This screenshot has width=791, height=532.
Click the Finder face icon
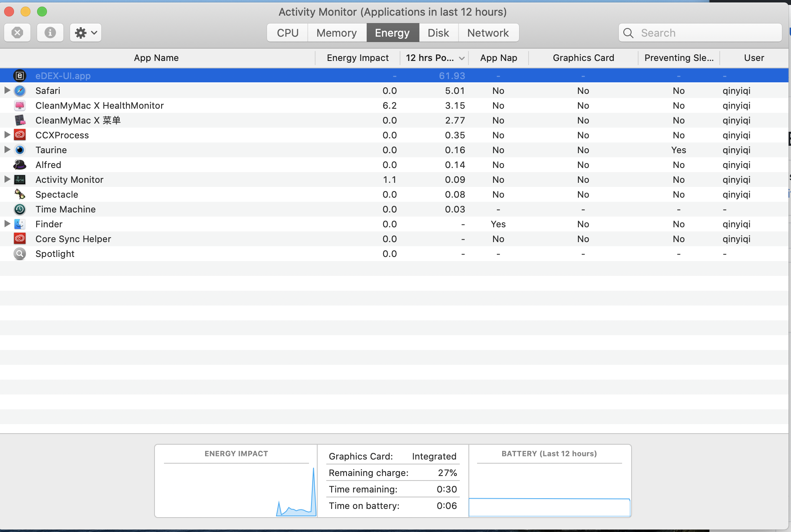click(x=20, y=224)
